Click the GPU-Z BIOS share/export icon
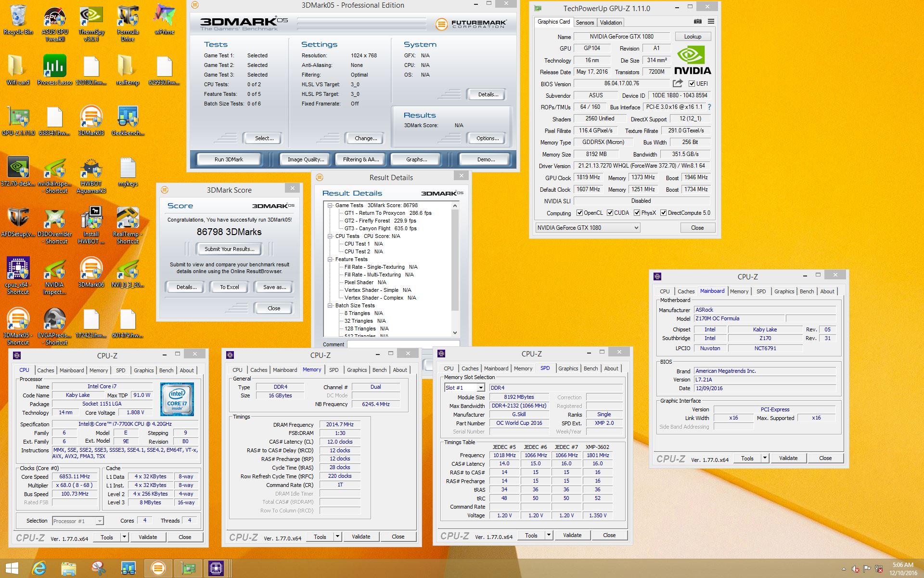 click(678, 83)
